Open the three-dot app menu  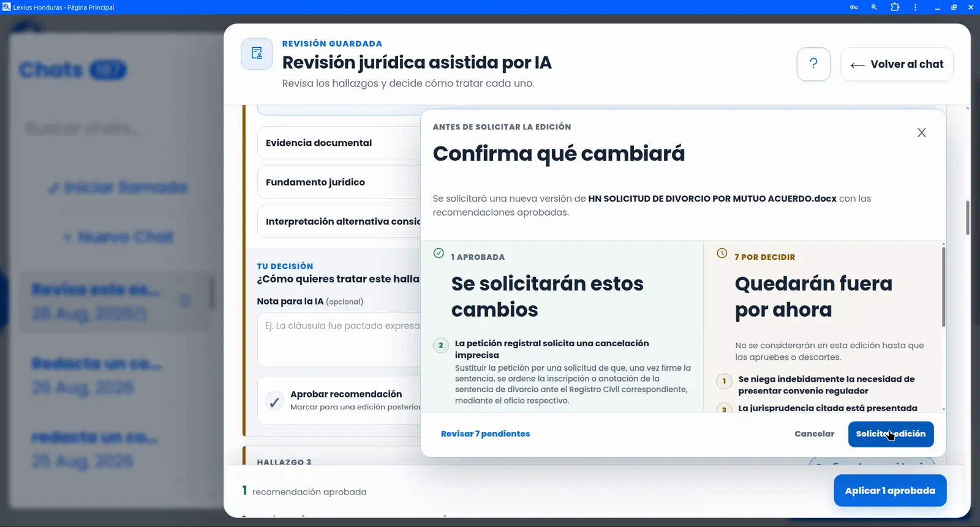(x=915, y=7)
